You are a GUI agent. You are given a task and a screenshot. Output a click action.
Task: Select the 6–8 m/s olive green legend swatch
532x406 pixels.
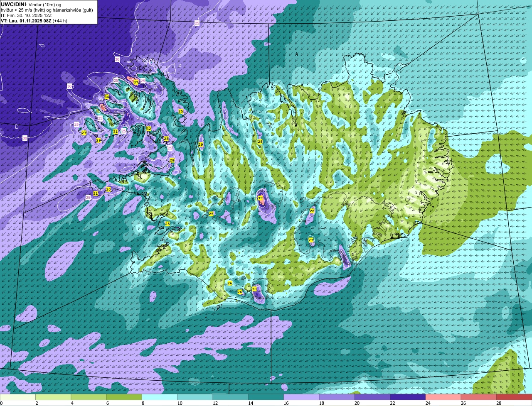coord(124,397)
